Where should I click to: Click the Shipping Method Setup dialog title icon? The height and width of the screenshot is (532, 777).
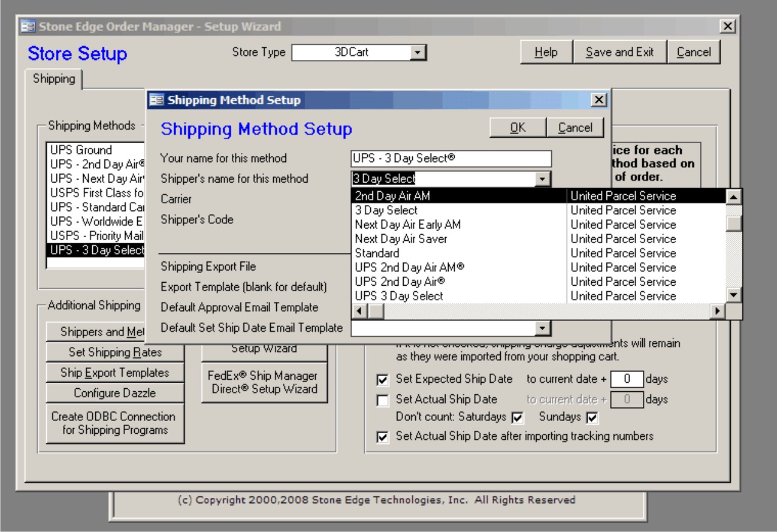(x=157, y=100)
